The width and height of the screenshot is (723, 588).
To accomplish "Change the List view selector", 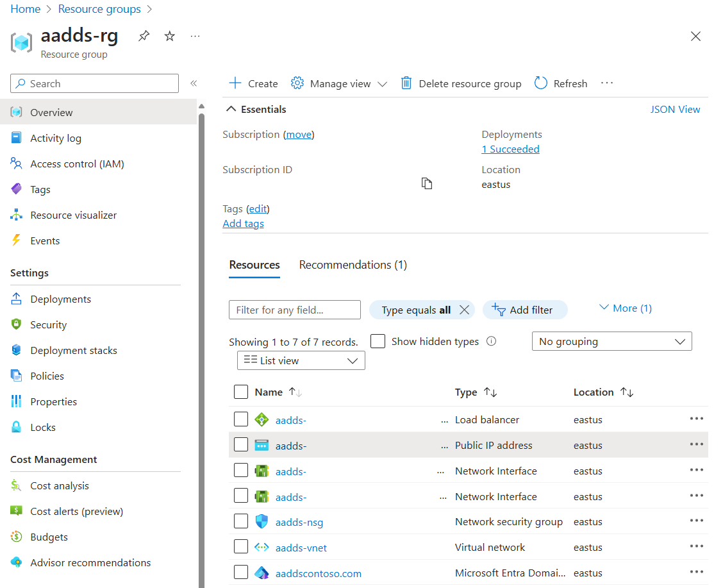I will point(301,360).
